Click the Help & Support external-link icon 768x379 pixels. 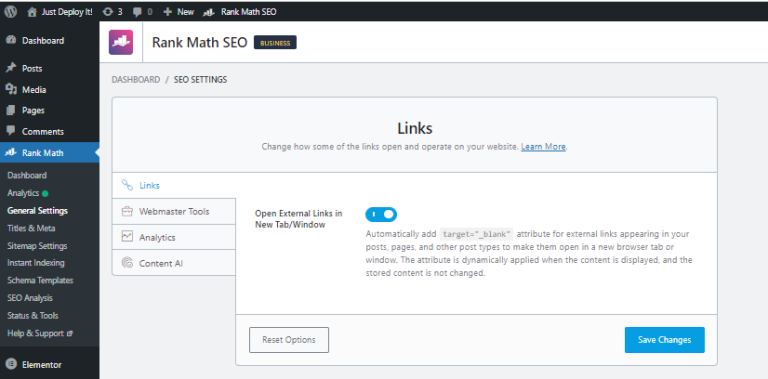coord(70,333)
